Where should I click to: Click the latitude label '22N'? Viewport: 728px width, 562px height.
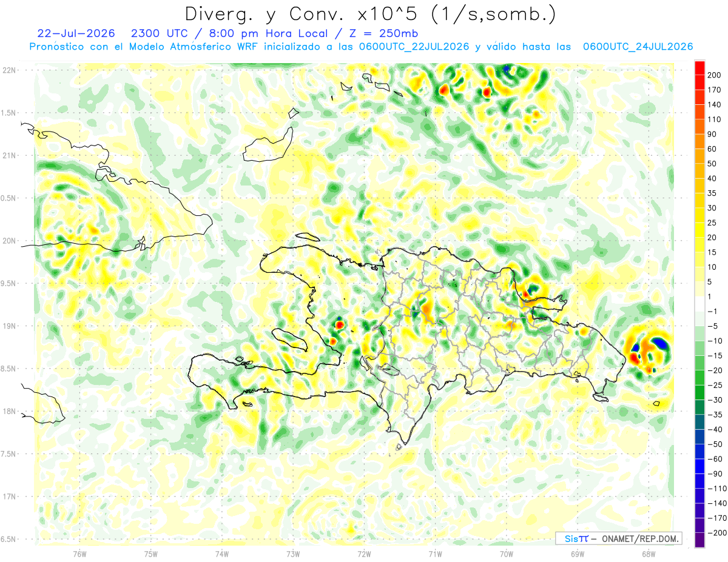click(x=9, y=70)
